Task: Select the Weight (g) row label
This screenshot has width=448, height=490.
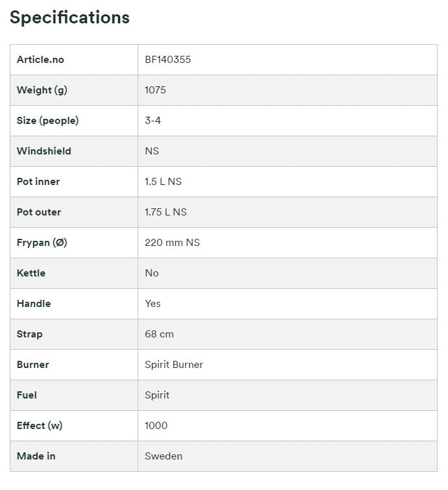Action: coord(42,90)
